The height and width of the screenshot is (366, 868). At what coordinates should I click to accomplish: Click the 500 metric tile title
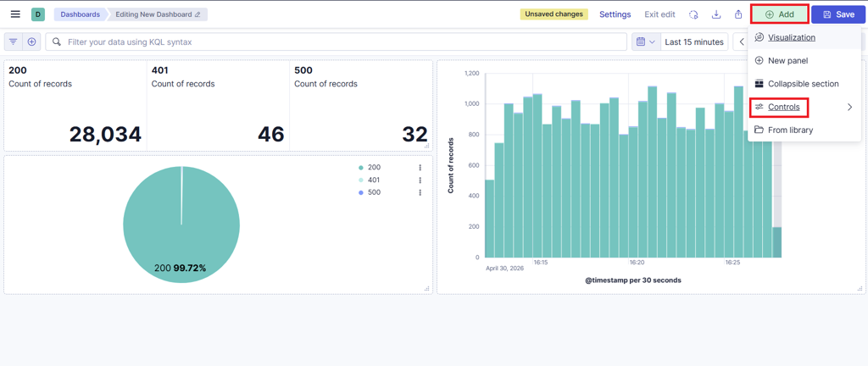click(x=303, y=70)
